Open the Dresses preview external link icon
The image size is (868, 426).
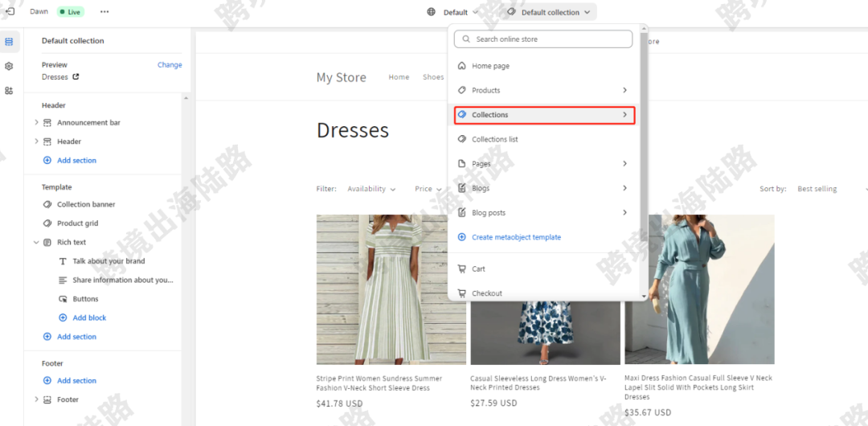[x=76, y=77]
